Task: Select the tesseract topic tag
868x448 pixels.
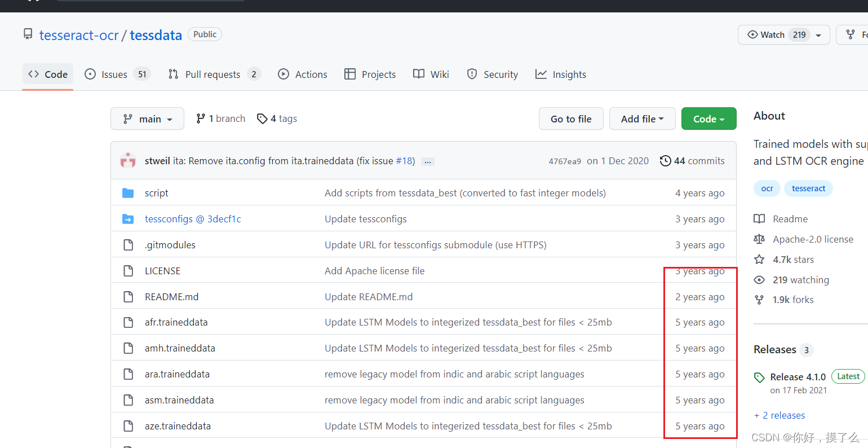Action: pos(808,188)
